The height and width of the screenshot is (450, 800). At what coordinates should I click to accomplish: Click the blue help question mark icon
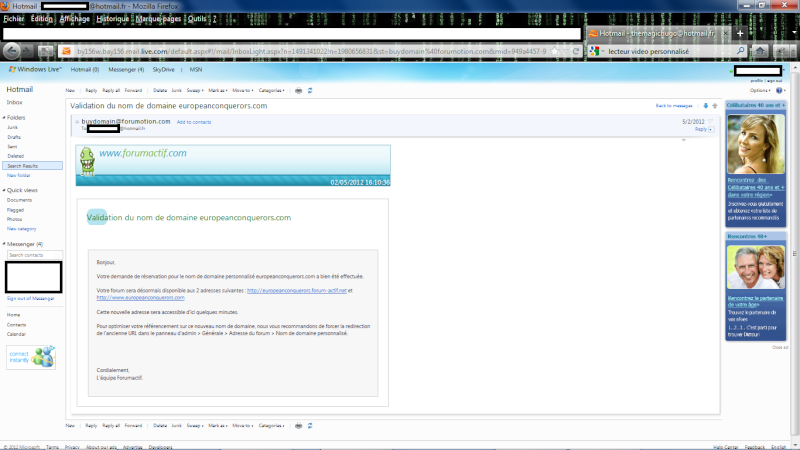pos(779,90)
